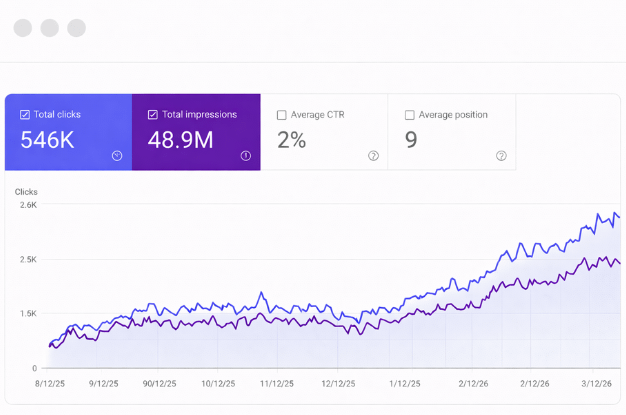The width and height of the screenshot is (626, 415).
Task: Open the Average CTR help question mark
Action: 373,156
